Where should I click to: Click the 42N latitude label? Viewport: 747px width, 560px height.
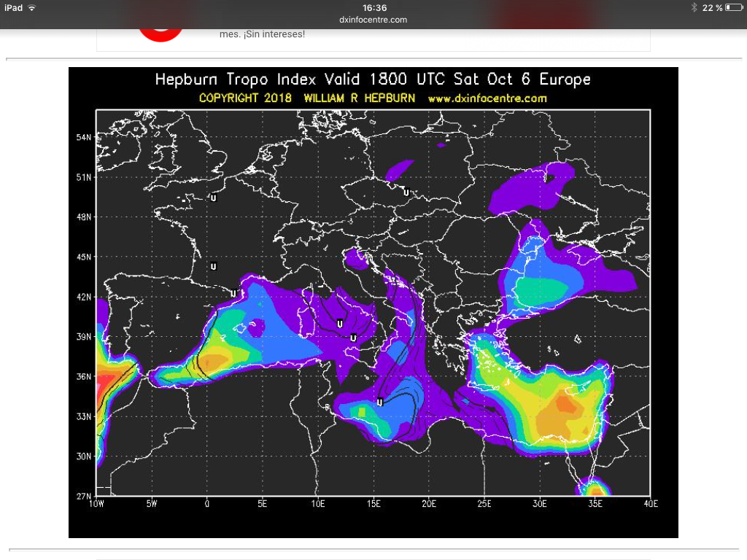pyautogui.click(x=83, y=297)
